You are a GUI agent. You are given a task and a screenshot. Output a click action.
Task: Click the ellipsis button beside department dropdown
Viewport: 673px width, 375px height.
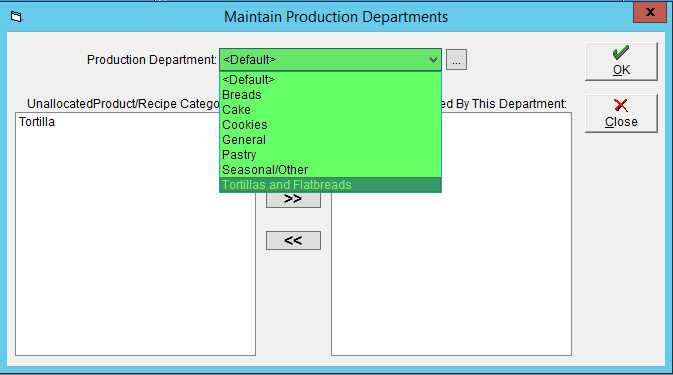(456, 60)
